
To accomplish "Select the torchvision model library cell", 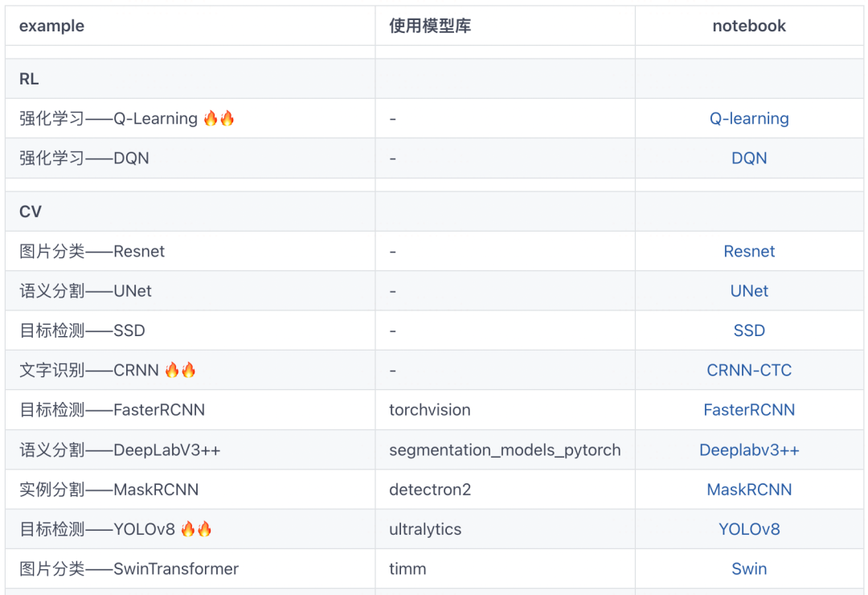I will click(x=431, y=410).
